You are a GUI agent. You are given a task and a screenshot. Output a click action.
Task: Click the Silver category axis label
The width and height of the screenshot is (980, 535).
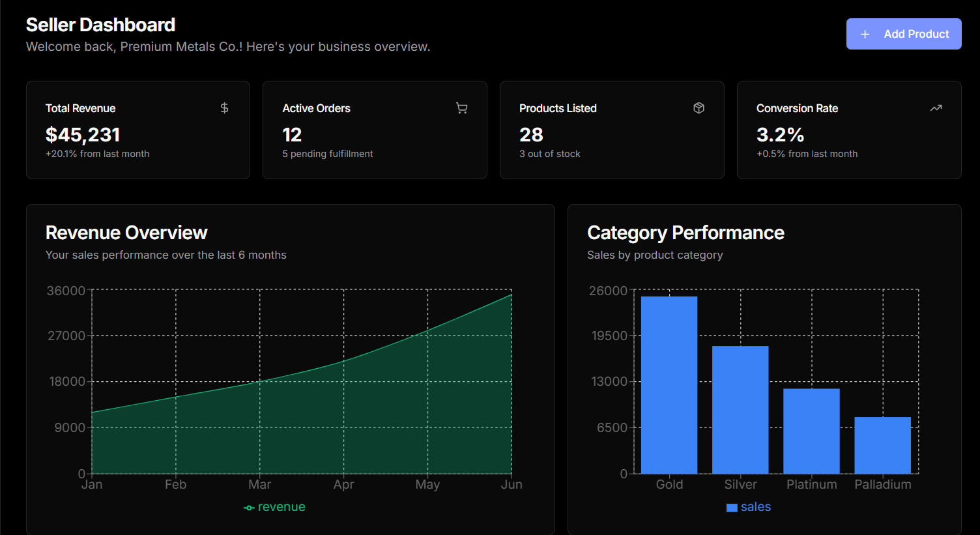pos(740,484)
